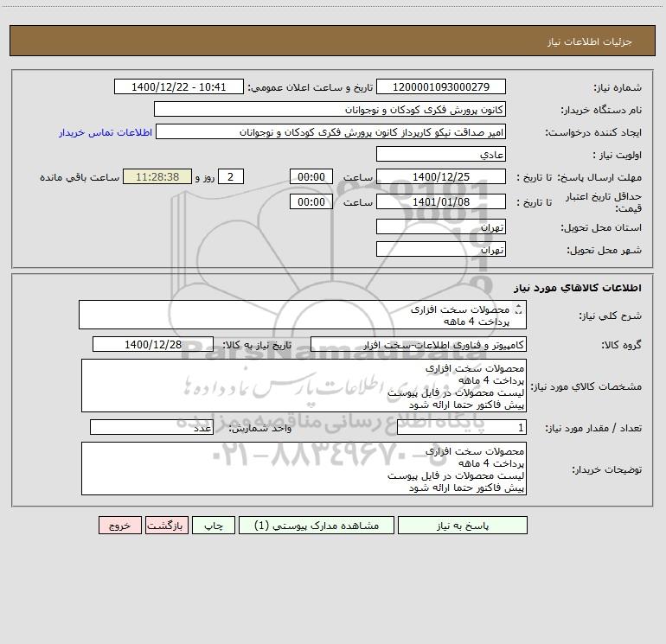
Task: Click the remaining time 11:28:38 field
Action: 157,176
